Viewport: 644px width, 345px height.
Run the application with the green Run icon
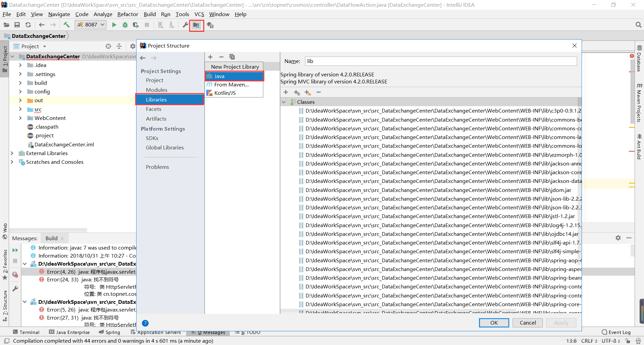(114, 24)
